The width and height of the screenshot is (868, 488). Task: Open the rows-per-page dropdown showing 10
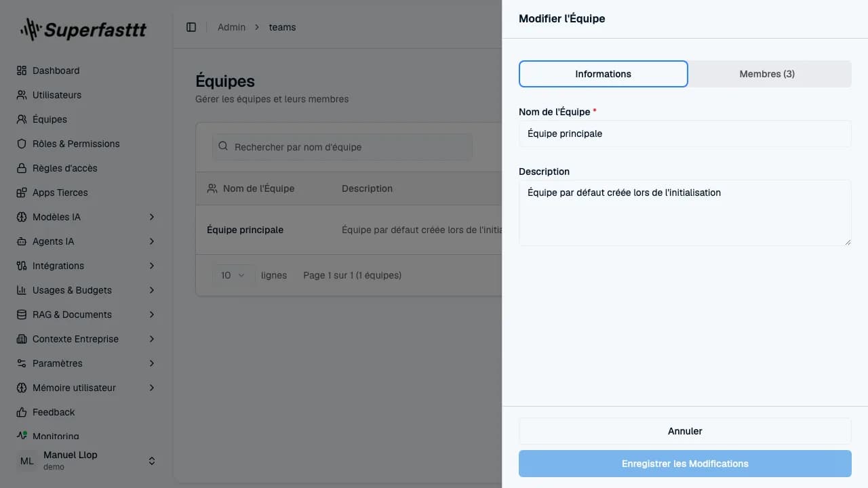tap(233, 275)
